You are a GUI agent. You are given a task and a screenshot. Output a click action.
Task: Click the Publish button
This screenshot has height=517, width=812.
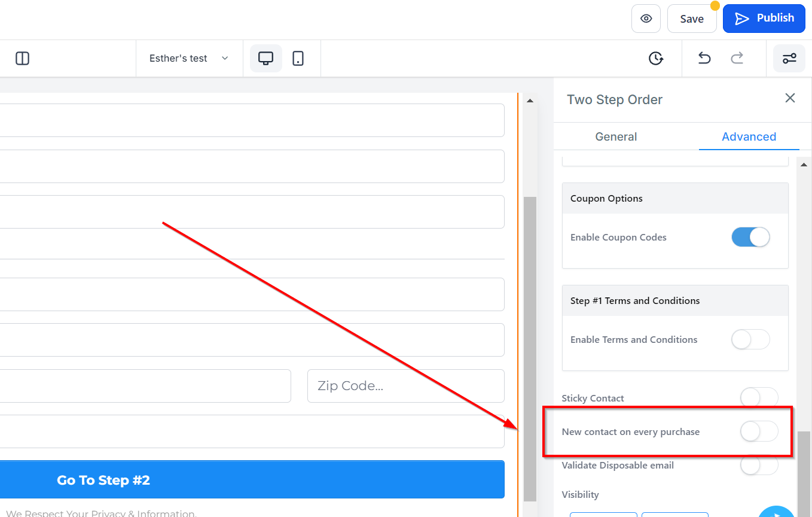click(x=764, y=18)
